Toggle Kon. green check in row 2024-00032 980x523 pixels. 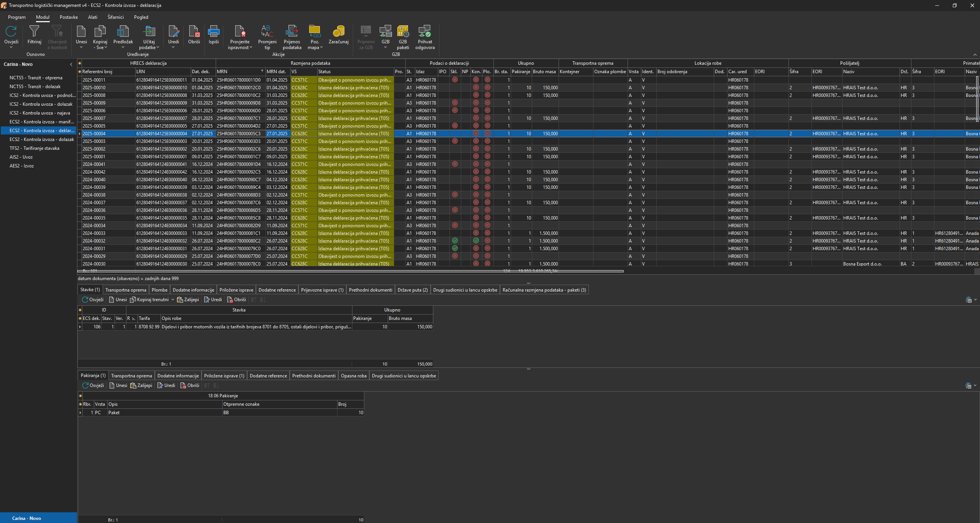[x=476, y=241]
